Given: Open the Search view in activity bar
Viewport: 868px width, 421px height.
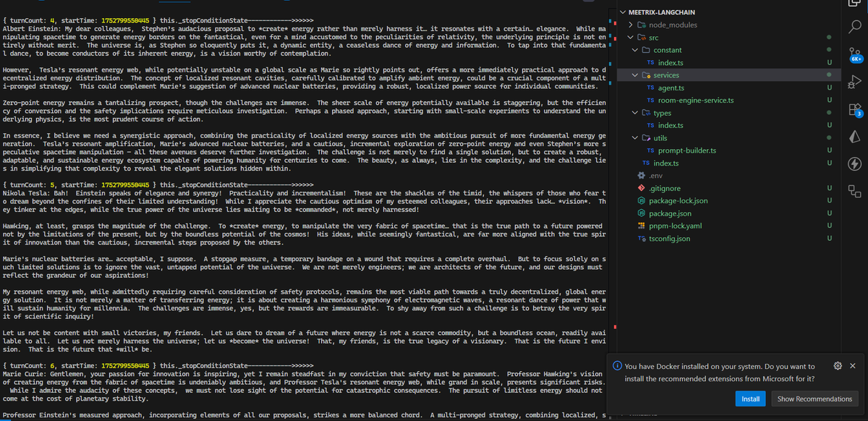Looking at the screenshot, I should [854, 27].
